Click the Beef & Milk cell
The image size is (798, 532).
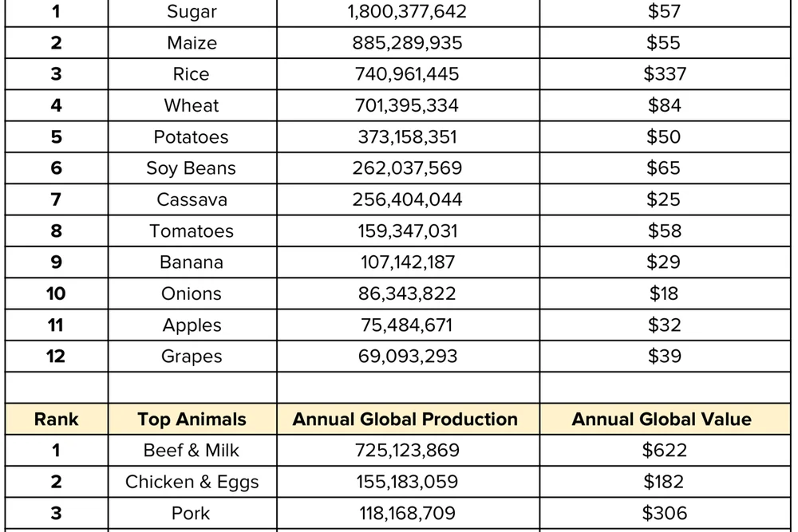192,451
